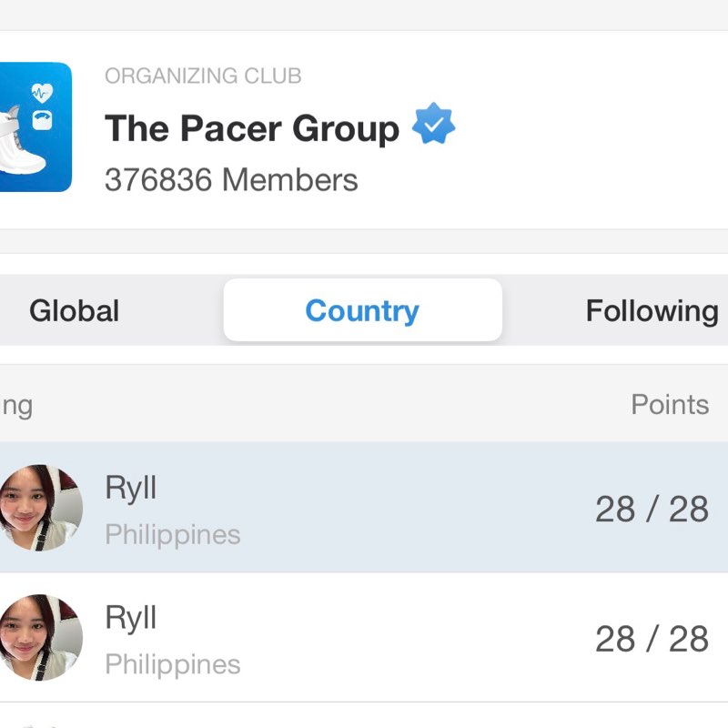Click the "ORGANIZING CLUB" label
This screenshot has height=728, width=728.
[x=203, y=76]
